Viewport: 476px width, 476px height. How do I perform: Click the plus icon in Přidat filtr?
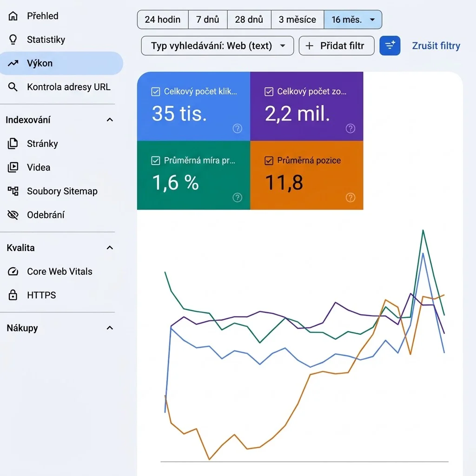(x=309, y=46)
